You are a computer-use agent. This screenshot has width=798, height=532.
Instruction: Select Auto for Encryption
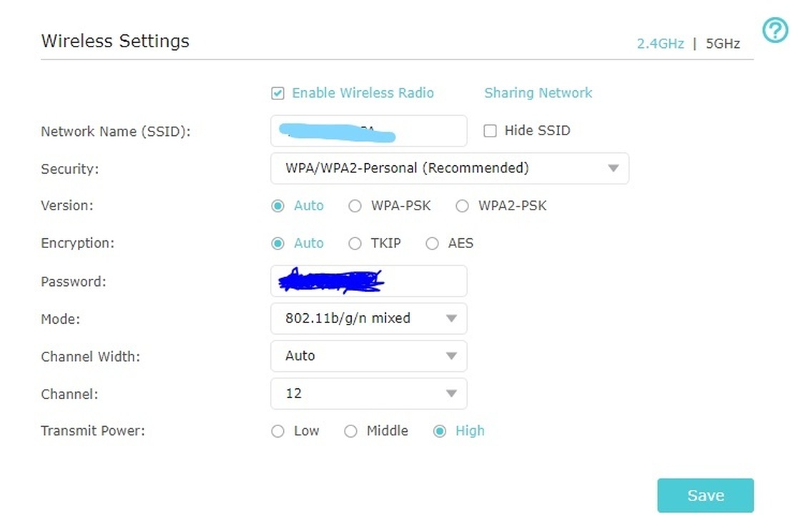(x=278, y=244)
